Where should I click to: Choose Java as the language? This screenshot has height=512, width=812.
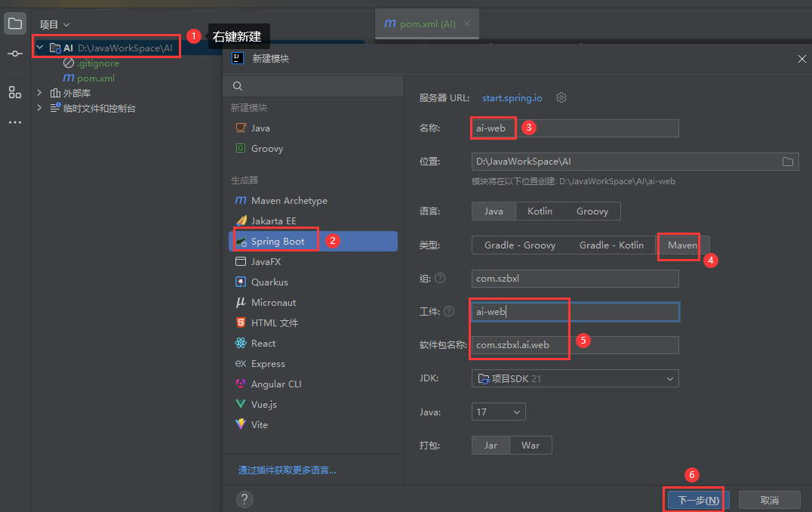pyautogui.click(x=494, y=211)
